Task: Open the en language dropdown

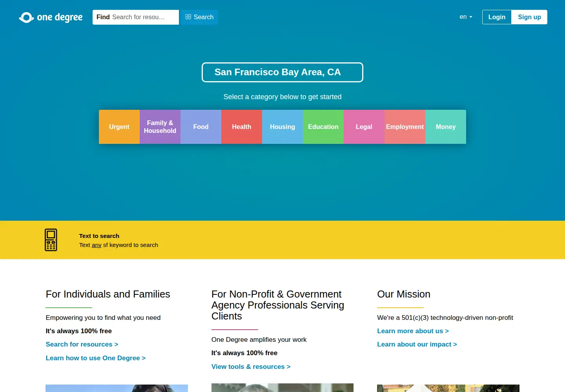Action: (466, 17)
